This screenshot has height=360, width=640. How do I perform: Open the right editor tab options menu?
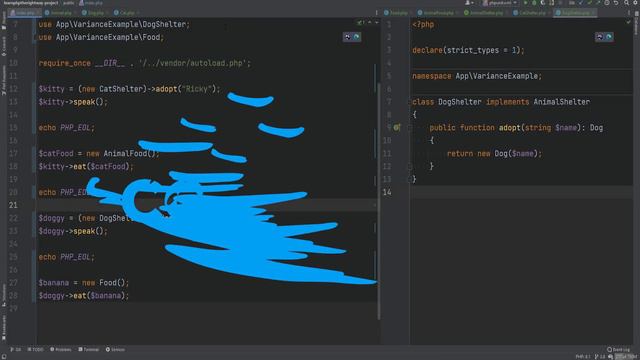click(629, 13)
